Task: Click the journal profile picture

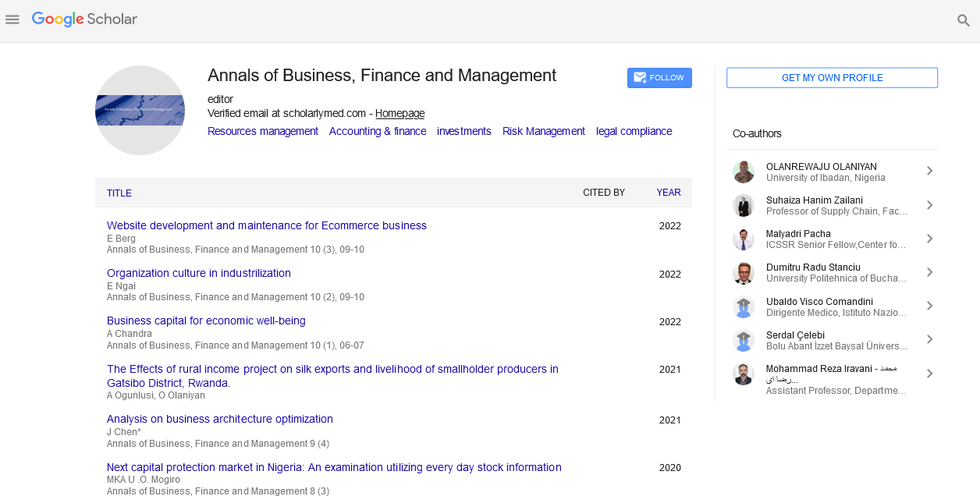Action: [140, 110]
